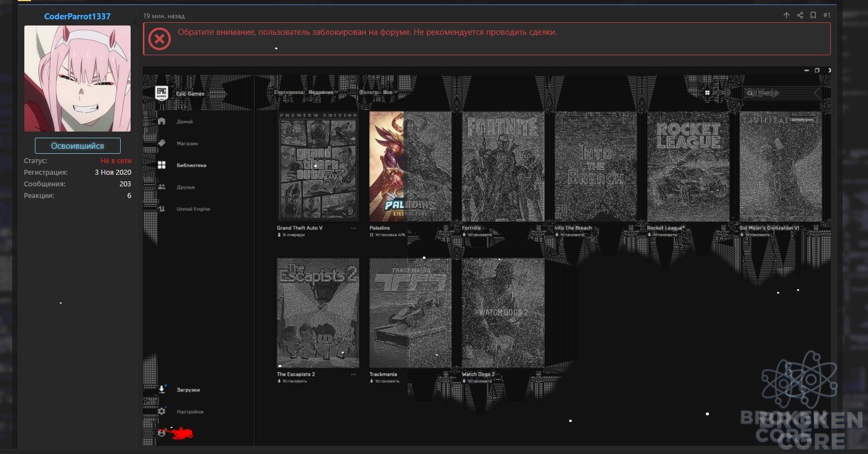Click the Освоившийся rank button
Screen dimensions: 868x454
coord(77,146)
